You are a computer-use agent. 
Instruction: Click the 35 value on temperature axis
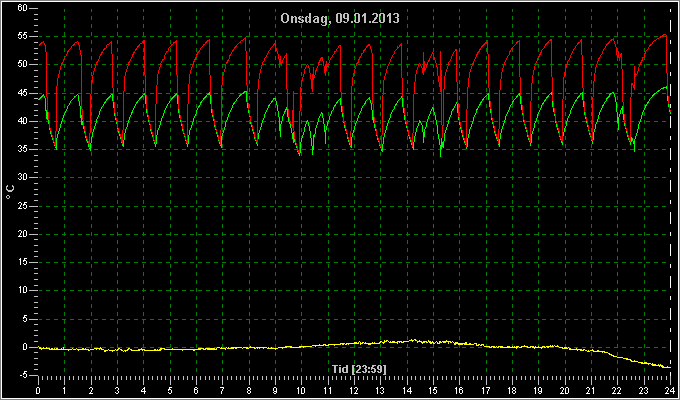coord(23,150)
